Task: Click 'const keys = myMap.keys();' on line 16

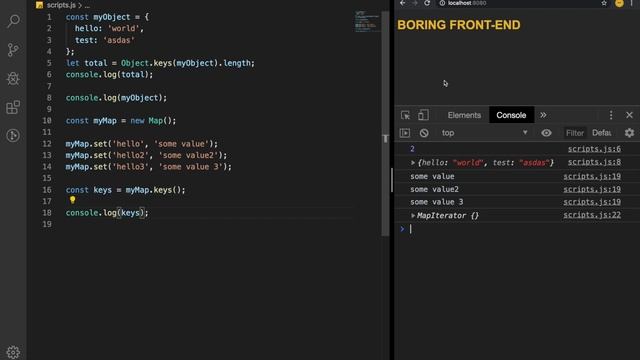Action: (x=125, y=190)
